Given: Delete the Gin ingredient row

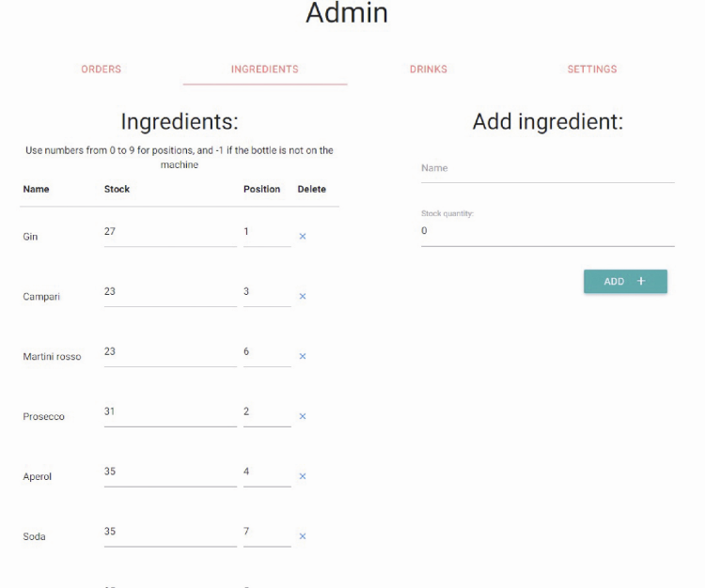Looking at the screenshot, I should [x=303, y=237].
